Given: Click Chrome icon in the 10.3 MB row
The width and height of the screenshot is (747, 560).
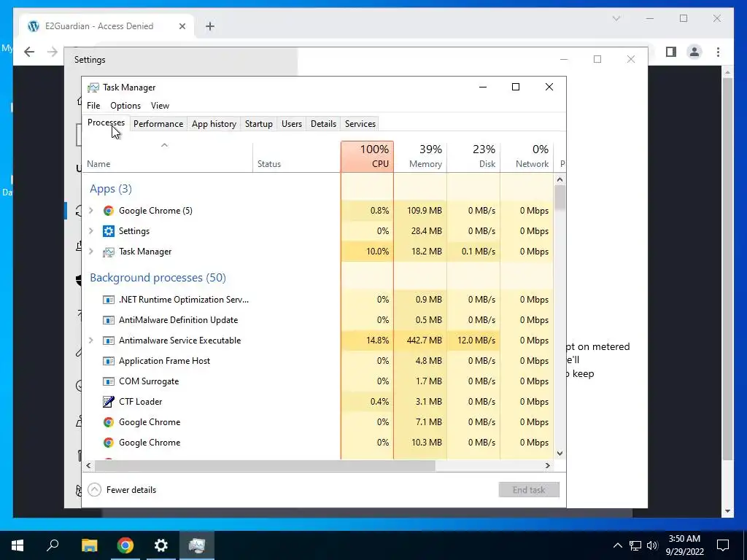Looking at the screenshot, I should [109, 443].
